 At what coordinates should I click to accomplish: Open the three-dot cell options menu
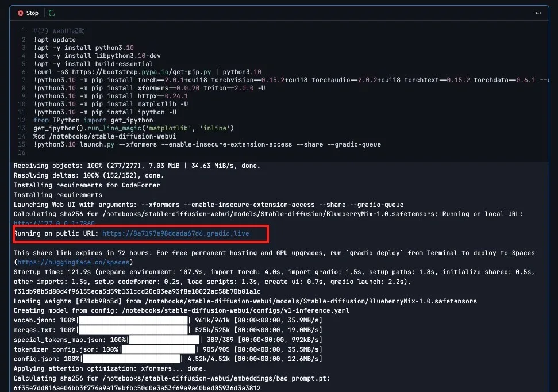(x=538, y=13)
